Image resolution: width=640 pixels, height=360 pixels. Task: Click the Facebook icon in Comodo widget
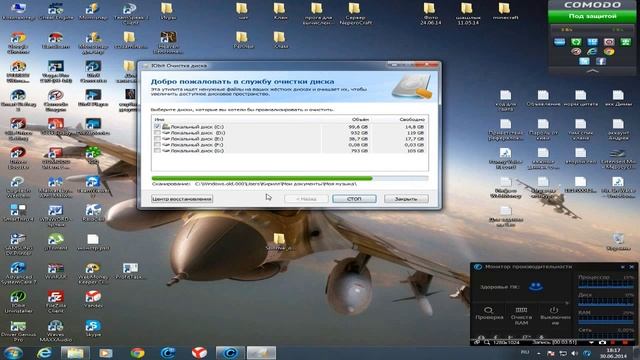tap(601, 61)
